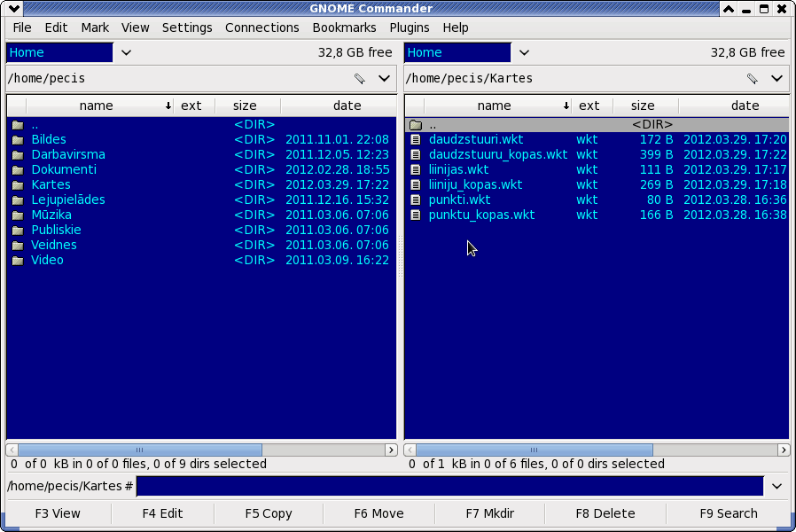Open the Connections menu
This screenshot has width=796, height=532.
(x=262, y=27)
